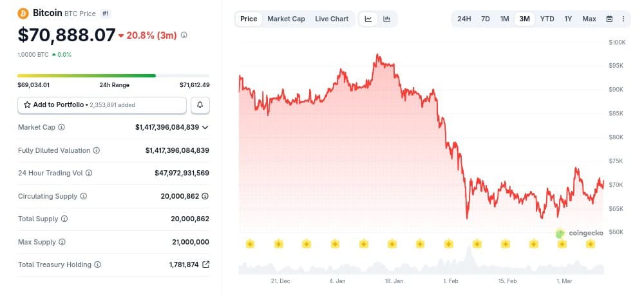The width and height of the screenshot is (644, 298).
Task: Click info icon next to Market Cap
Action: pyautogui.click(x=62, y=127)
